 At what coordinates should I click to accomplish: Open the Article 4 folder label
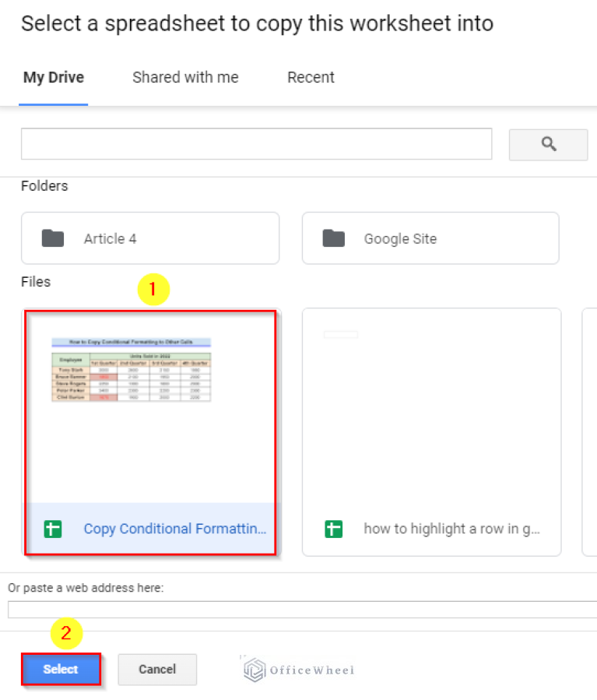click(110, 239)
